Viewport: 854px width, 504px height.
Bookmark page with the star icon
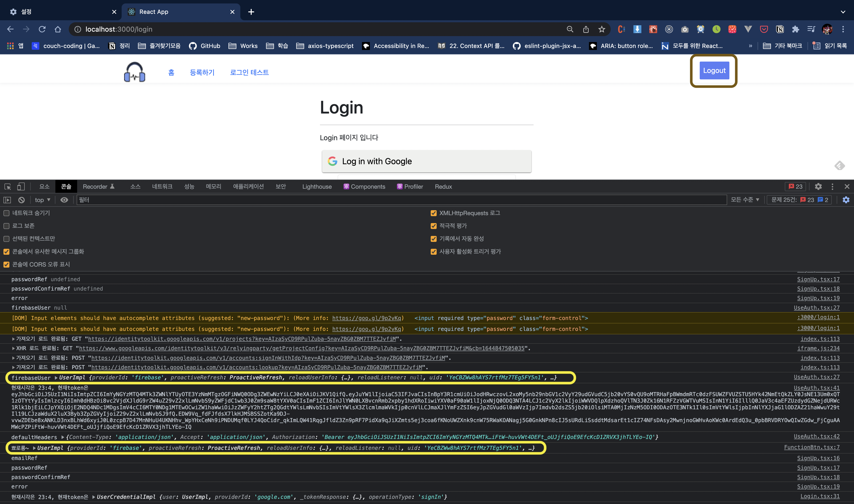pos(602,29)
